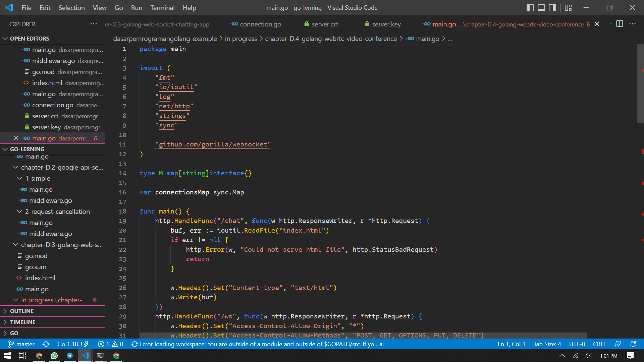Image resolution: width=644 pixels, height=362 pixels.
Task: Open the Terminal menu
Action: point(162,8)
